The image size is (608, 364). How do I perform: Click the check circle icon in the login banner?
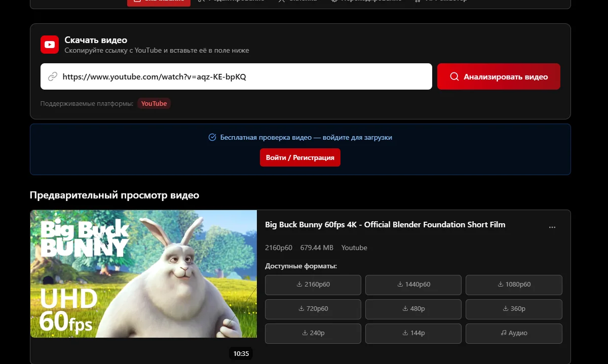click(x=212, y=137)
